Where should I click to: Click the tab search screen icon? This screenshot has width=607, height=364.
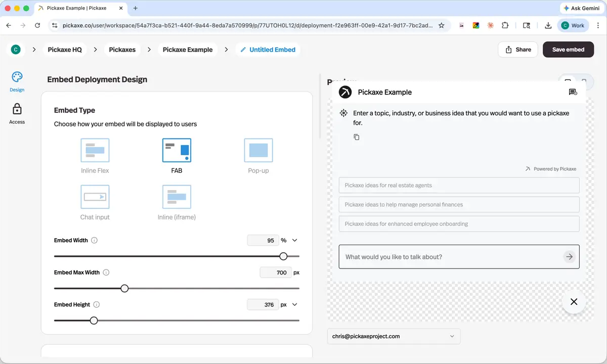[527, 25]
